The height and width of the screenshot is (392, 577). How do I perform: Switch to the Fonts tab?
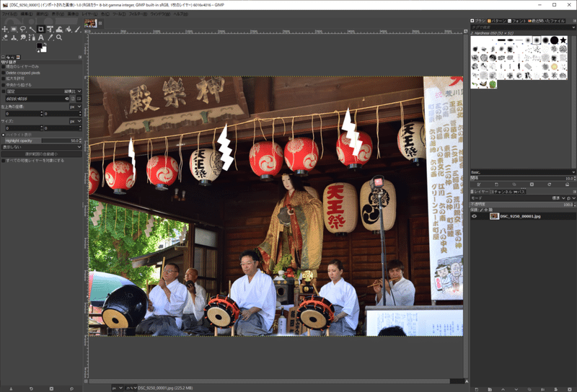point(517,21)
